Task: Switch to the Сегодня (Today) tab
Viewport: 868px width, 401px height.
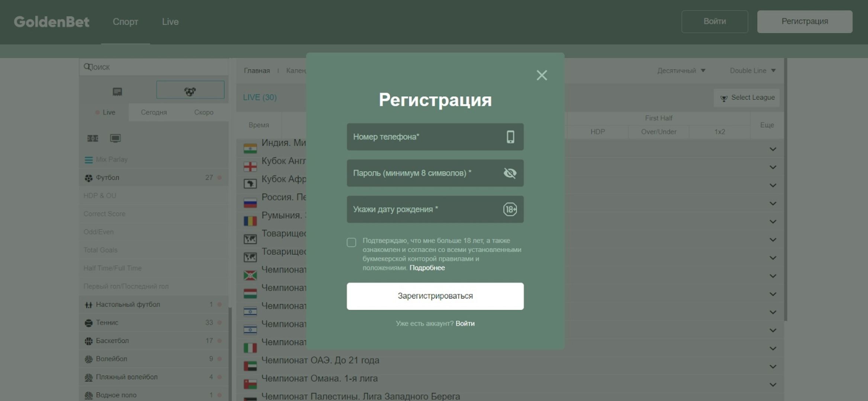Action: [x=153, y=112]
